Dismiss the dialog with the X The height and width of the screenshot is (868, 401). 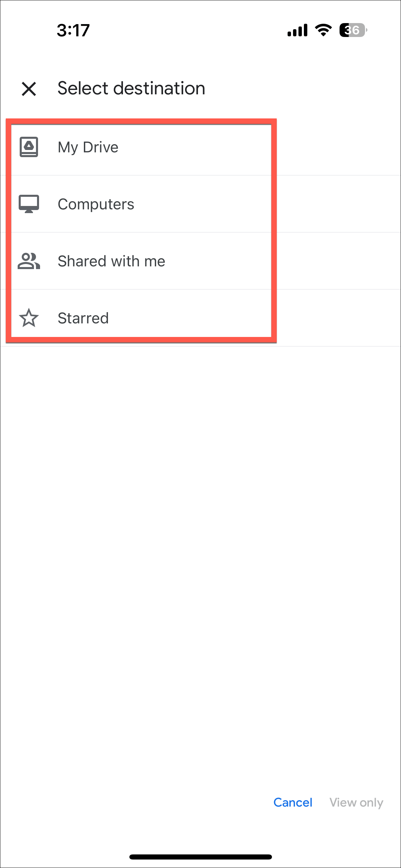tap(29, 89)
